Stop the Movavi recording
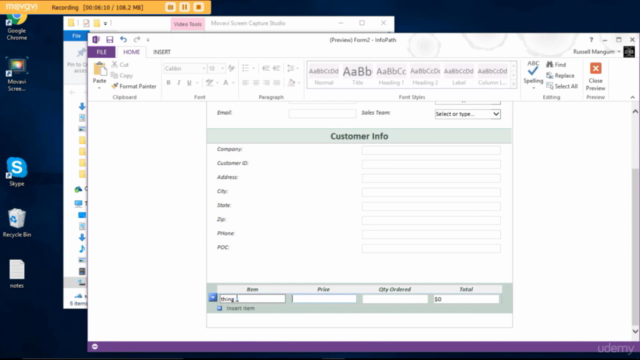This screenshot has width=640, height=360. pyautogui.click(x=199, y=7)
